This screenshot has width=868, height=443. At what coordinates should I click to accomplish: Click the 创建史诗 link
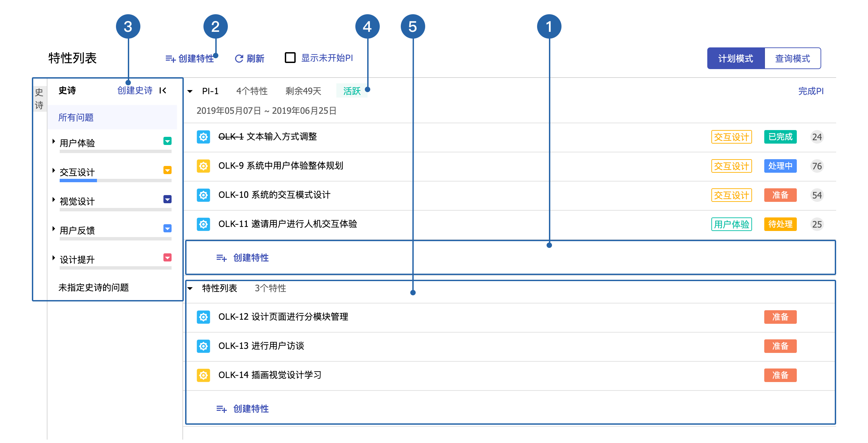tap(135, 90)
